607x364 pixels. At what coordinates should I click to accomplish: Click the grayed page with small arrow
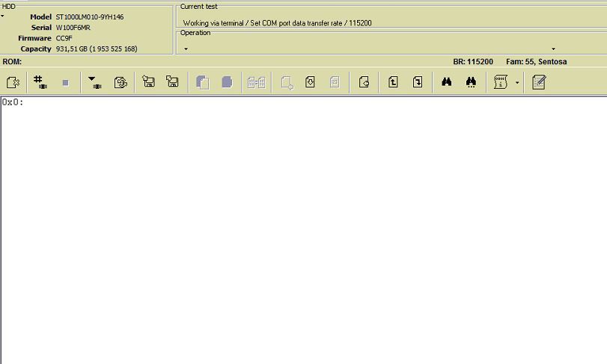coord(287,82)
